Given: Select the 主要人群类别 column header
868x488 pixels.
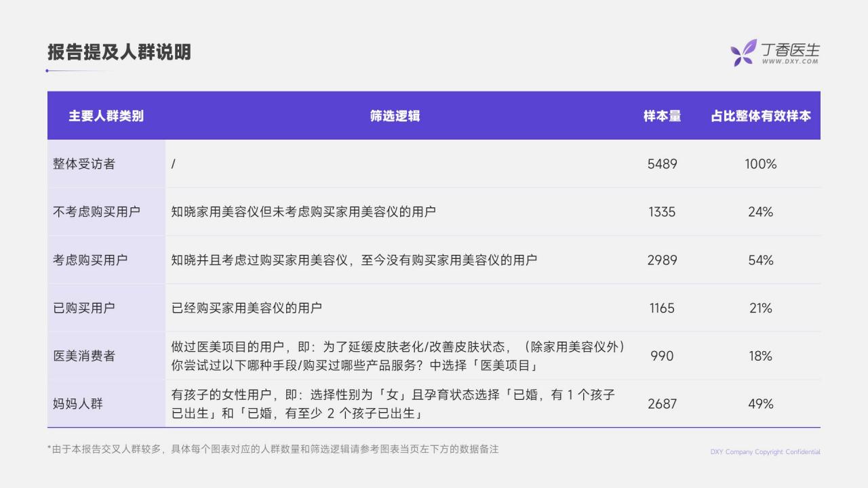Looking at the screenshot, I should (x=106, y=116).
